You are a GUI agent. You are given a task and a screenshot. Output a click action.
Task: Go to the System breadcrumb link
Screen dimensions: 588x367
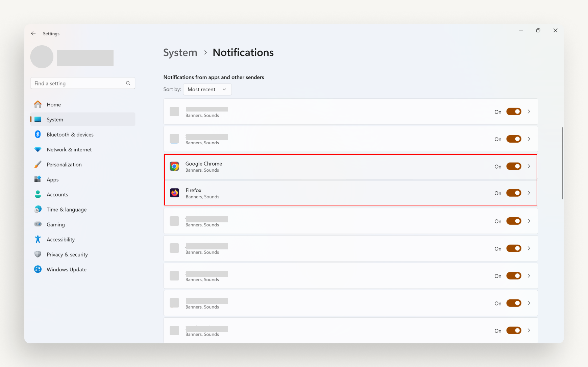pyautogui.click(x=180, y=52)
